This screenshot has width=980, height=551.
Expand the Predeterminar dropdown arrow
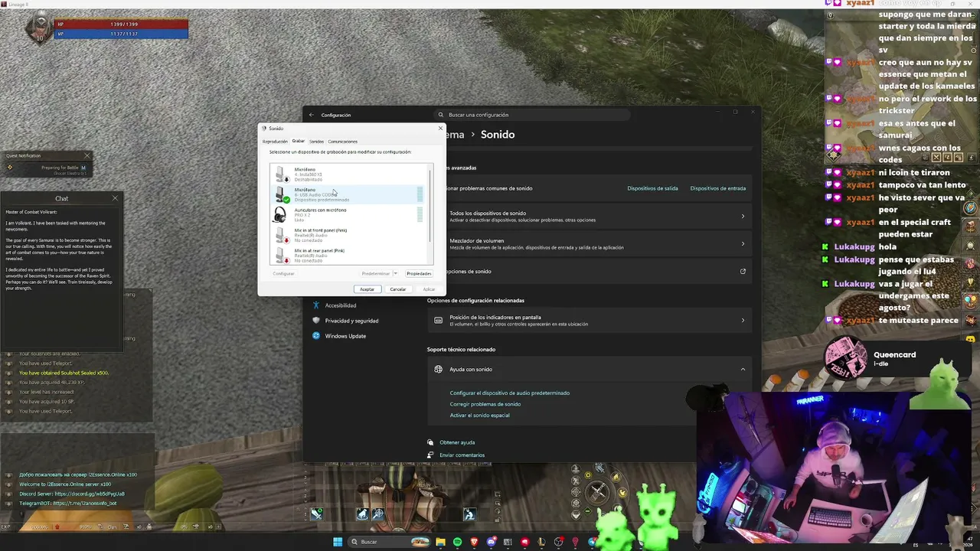pos(395,273)
